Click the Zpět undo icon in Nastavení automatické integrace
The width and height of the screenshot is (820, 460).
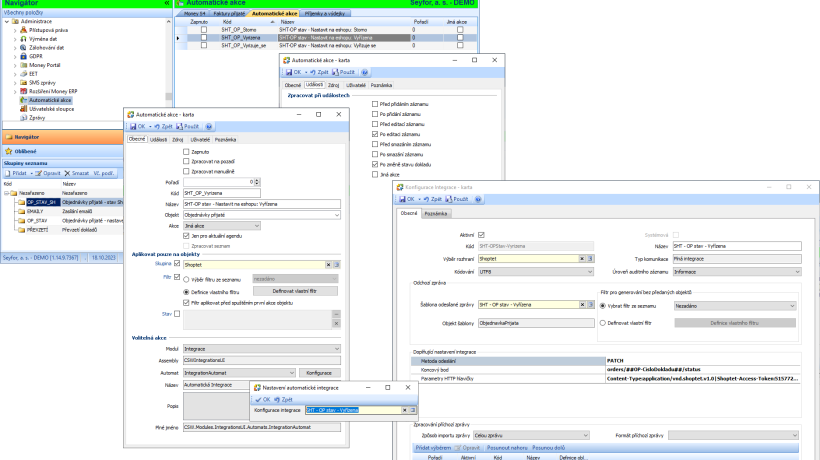coord(277,399)
